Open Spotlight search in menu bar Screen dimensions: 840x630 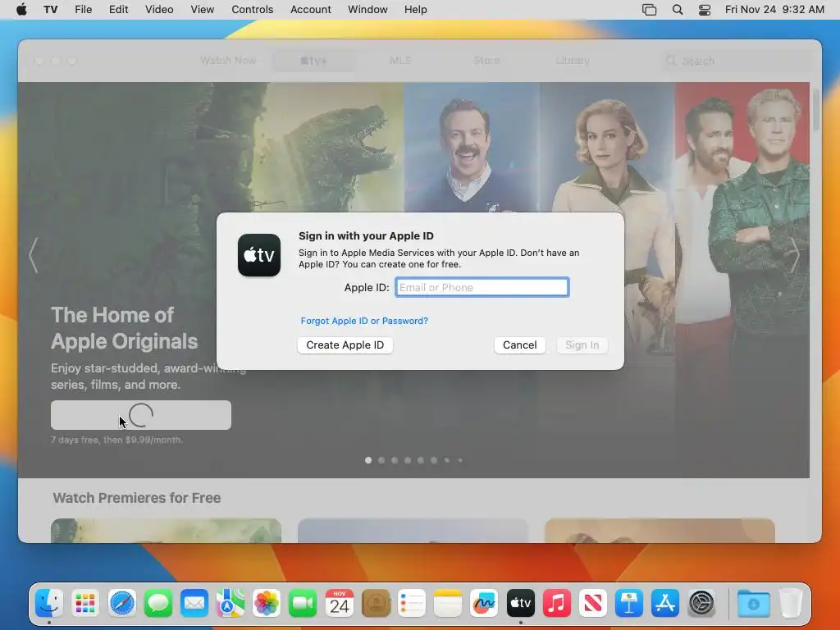(677, 10)
